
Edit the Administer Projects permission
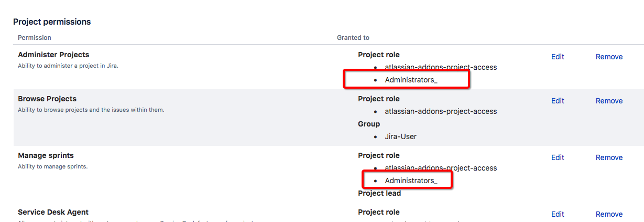(x=558, y=57)
